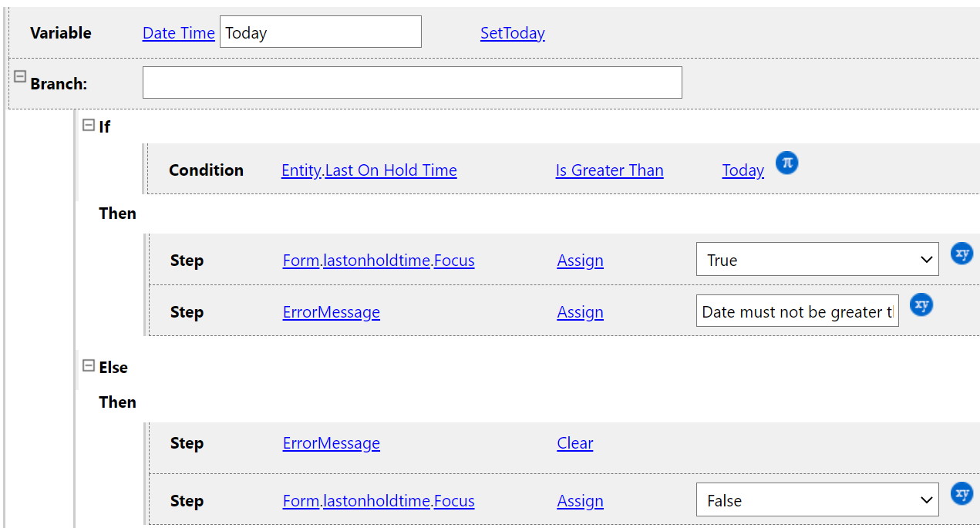Image resolution: width=980 pixels, height=528 pixels.
Task: Click the error message text field
Action: point(796,311)
